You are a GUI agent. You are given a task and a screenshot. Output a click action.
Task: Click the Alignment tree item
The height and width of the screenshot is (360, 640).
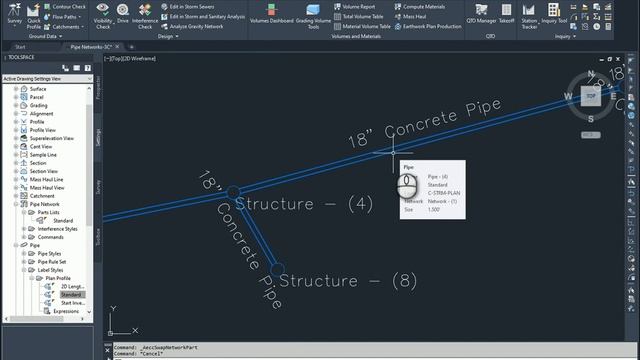pos(41,114)
